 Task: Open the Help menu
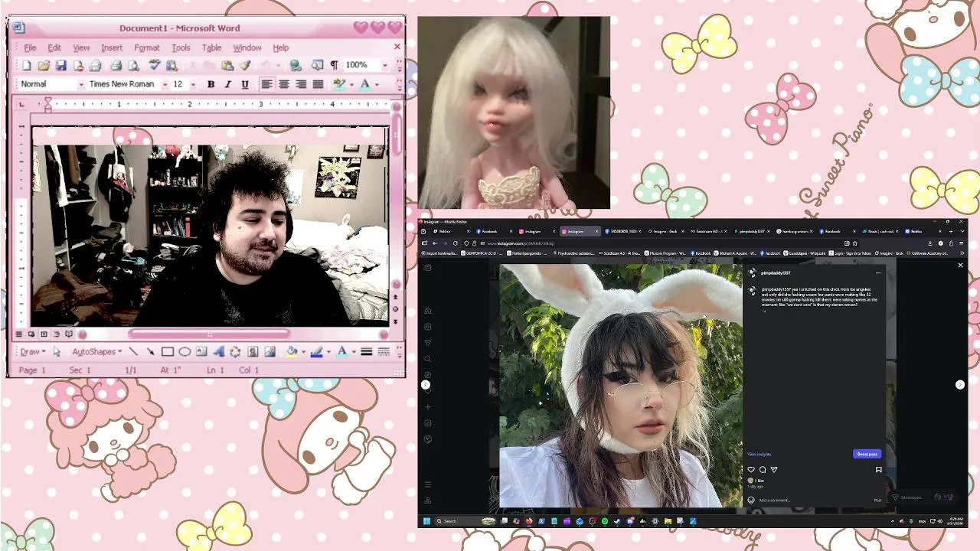[281, 47]
